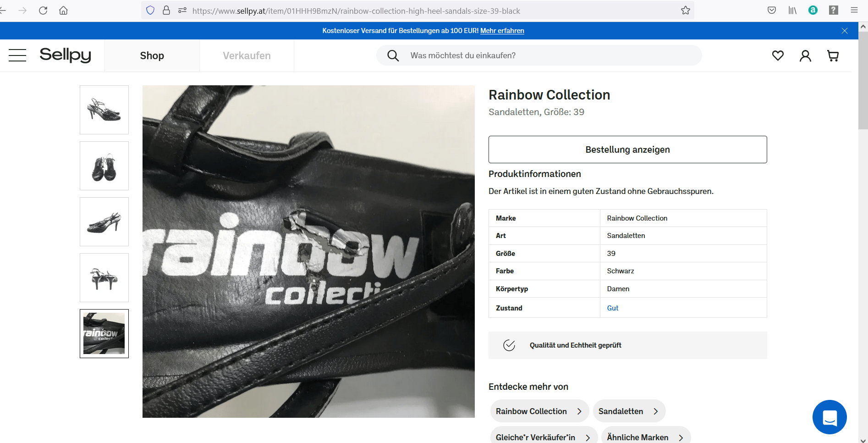Click the 'Sandaletten, Größe: 39' subtitle
868x443 pixels.
point(536,112)
